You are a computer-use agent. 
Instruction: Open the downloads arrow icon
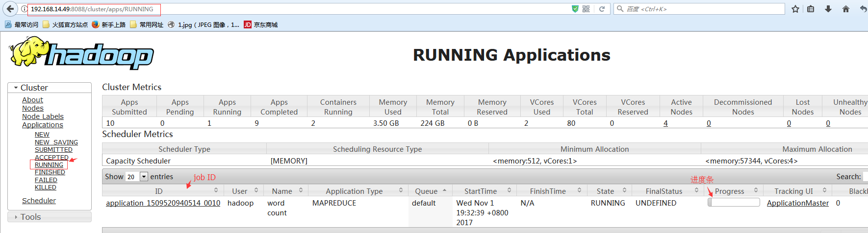point(828,9)
